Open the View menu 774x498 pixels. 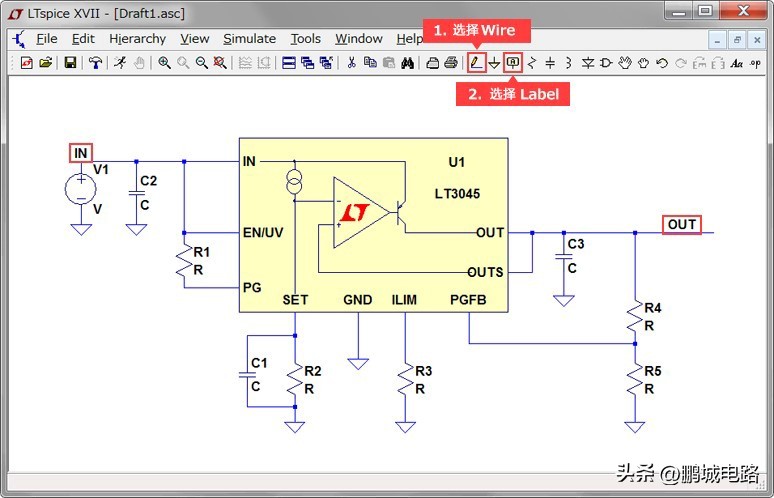[x=194, y=38]
